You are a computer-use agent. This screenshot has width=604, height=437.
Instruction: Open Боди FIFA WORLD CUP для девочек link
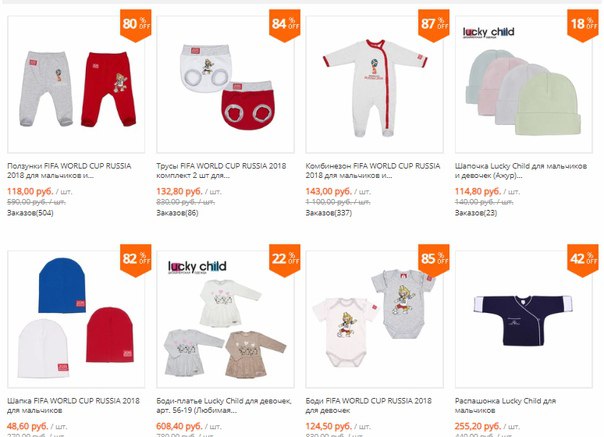369,405
